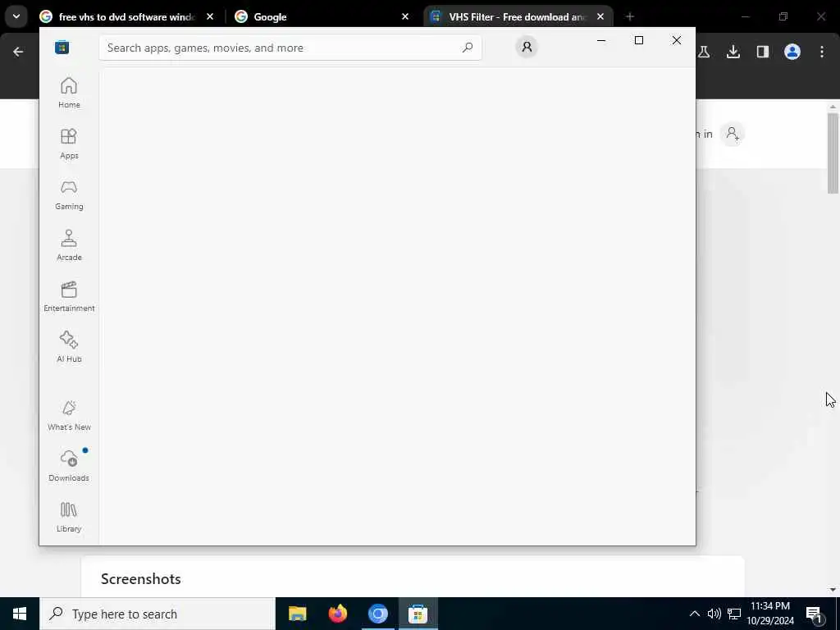Maximize the Microsoft Store window
The image size is (840, 630).
tap(638, 40)
